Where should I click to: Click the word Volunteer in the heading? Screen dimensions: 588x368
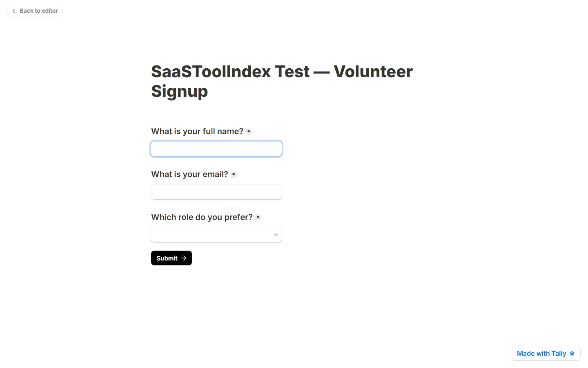tap(373, 72)
